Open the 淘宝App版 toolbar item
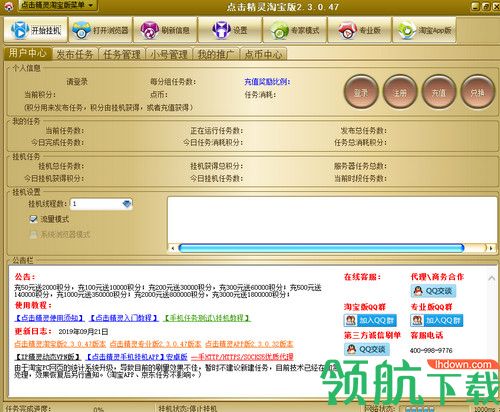Image resolution: width=500 pixels, height=412 pixels. [x=424, y=30]
